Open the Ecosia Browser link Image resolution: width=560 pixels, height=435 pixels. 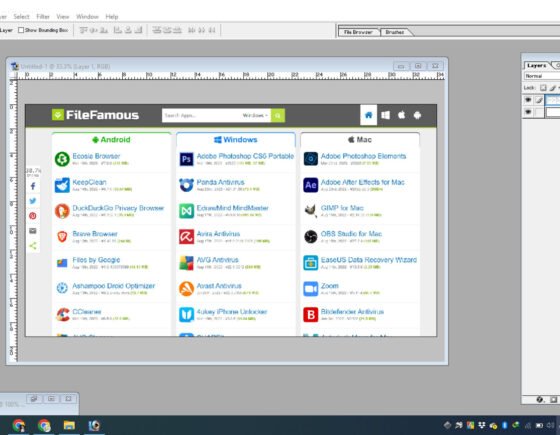[96, 156]
